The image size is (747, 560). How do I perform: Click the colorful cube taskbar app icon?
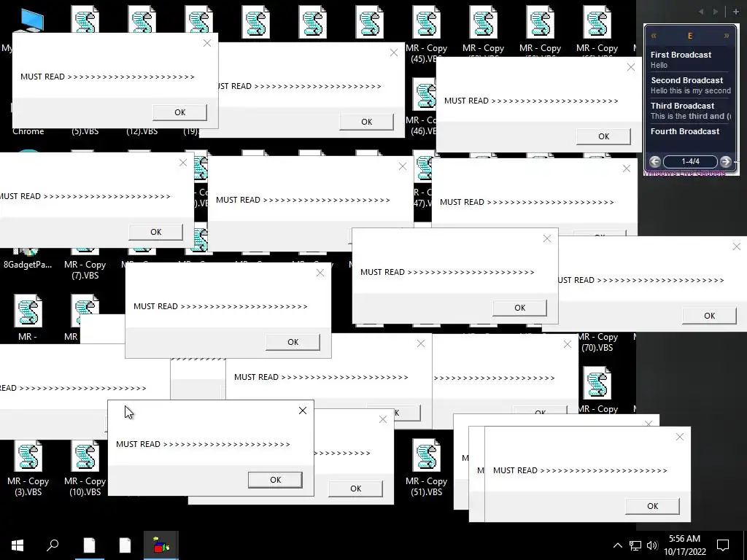click(161, 545)
